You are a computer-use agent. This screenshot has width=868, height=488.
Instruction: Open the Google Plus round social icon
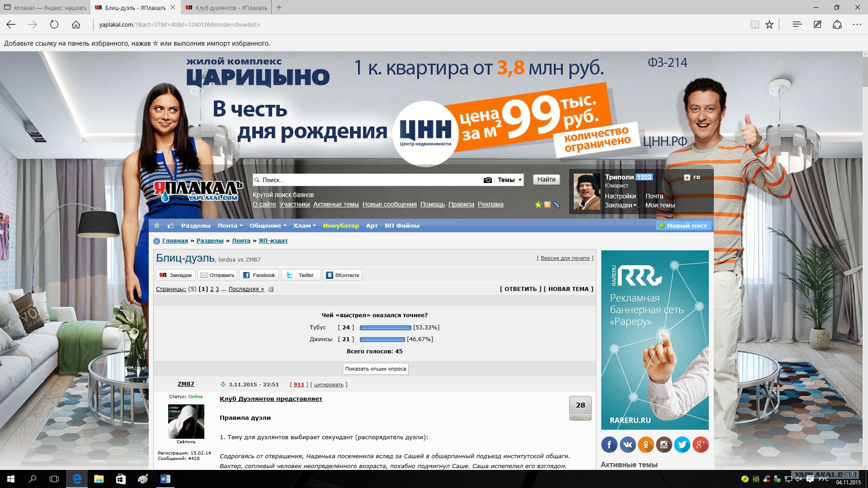(x=700, y=445)
